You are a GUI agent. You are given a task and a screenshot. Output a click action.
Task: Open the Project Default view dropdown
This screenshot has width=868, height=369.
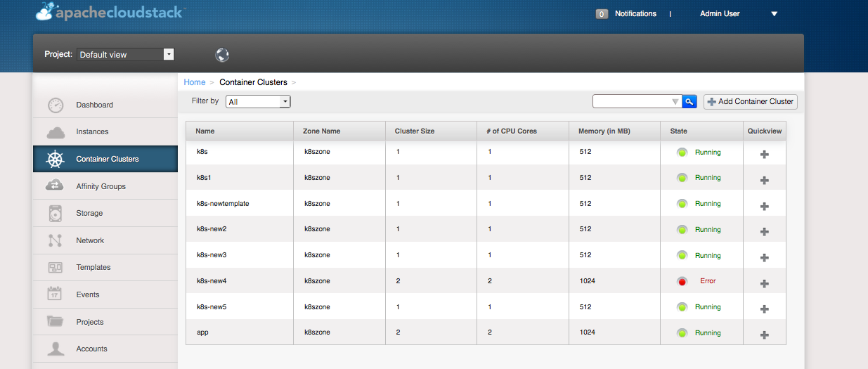point(126,54)
